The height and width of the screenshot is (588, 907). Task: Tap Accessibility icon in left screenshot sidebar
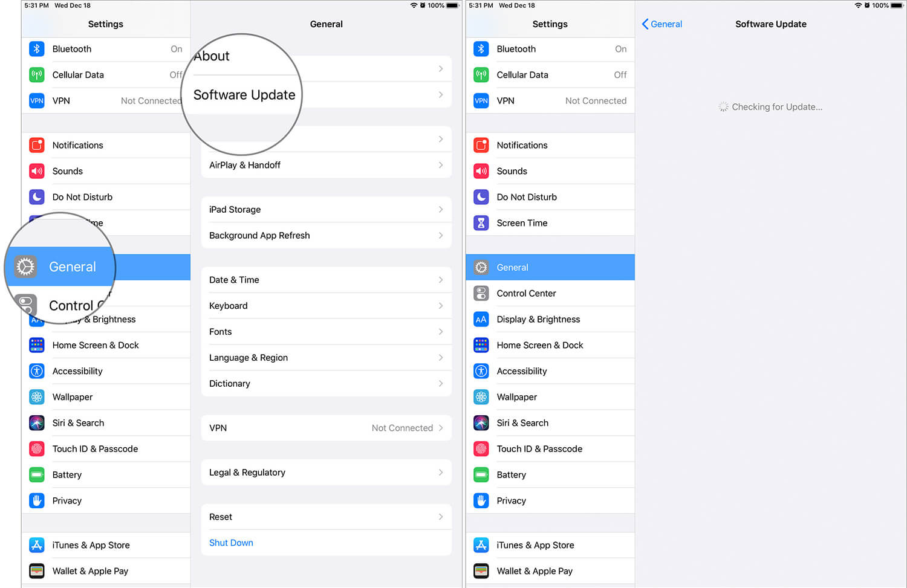[x=37, y=371]
